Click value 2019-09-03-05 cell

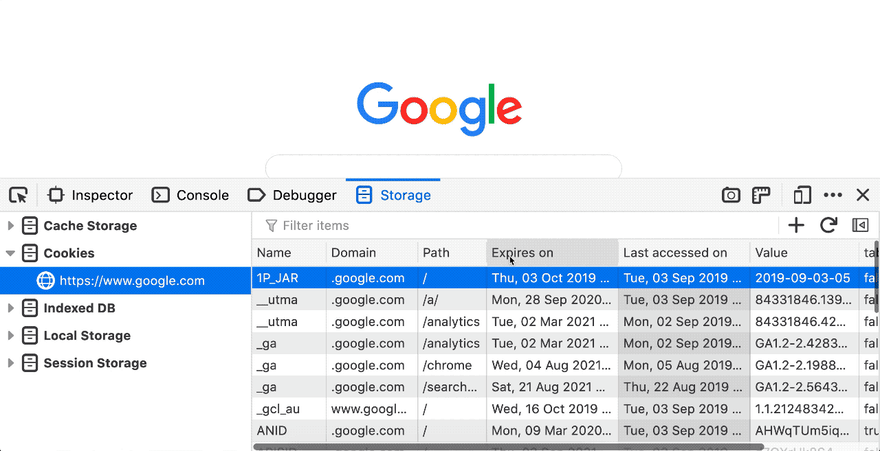[x=804, y=278]
